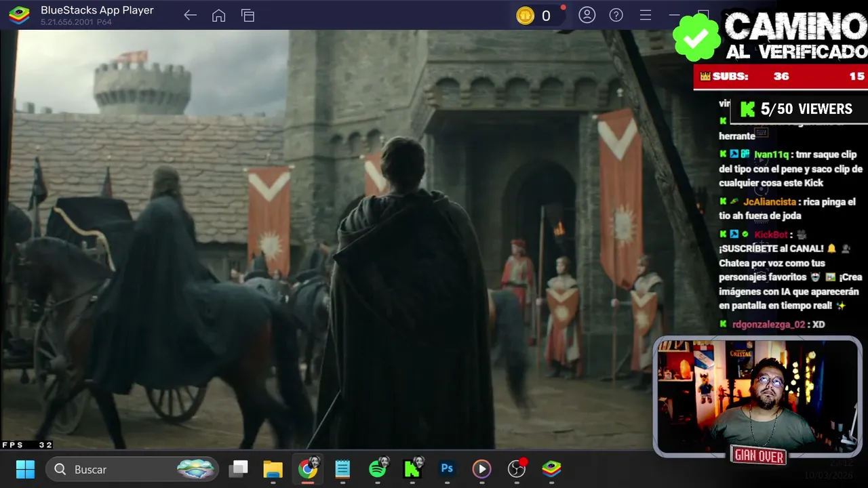
Task: Open the BlueStacks hamburger menu
Action: pyautogui.click(x=645, y=15)
